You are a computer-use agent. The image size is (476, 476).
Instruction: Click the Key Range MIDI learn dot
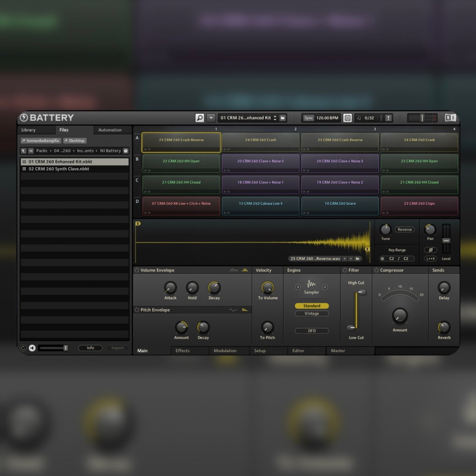382,259
